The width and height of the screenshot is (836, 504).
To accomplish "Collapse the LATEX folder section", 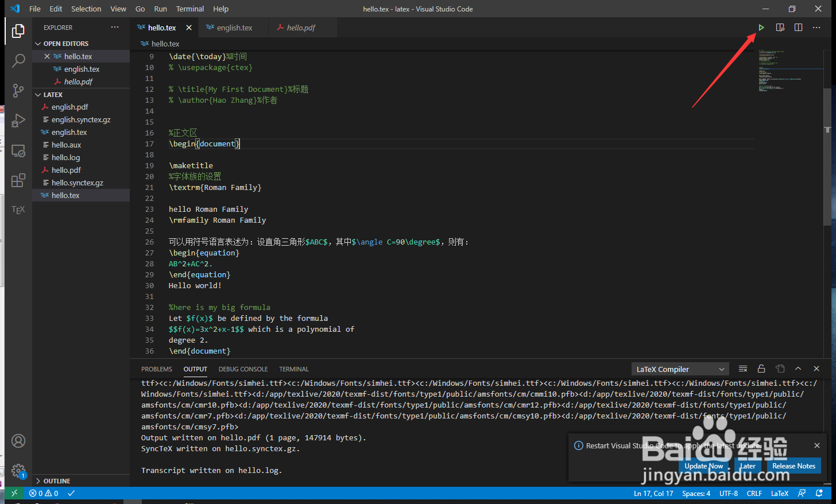I will (x=80, y=95).
